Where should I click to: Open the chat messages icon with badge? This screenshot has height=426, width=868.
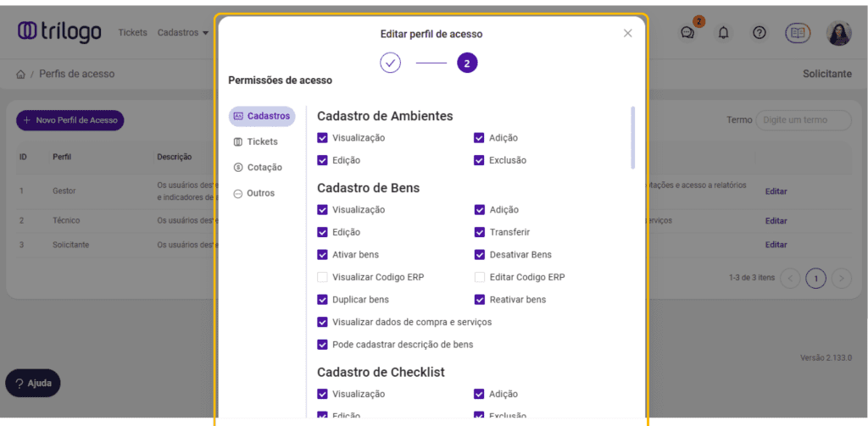(x=687, y=32)
